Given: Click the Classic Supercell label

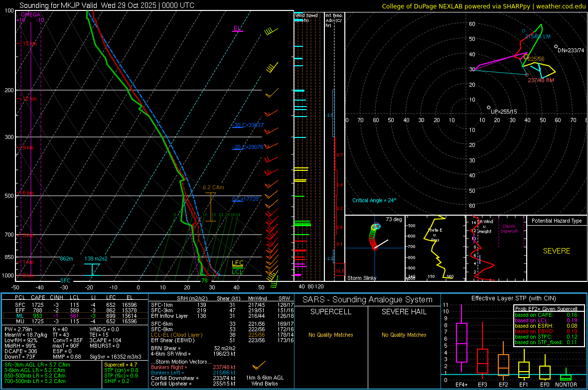Looking at the screenshot, I should pos(509,229).
